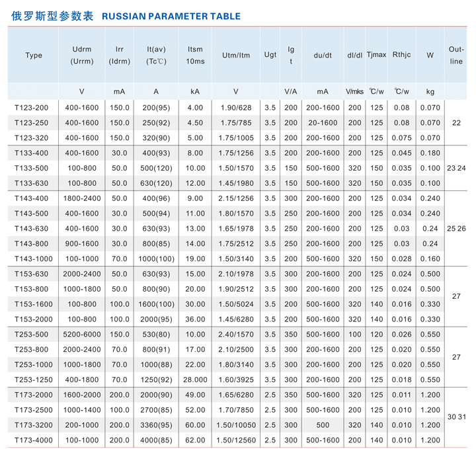Select type cell T153-1600

click(34, 304)
